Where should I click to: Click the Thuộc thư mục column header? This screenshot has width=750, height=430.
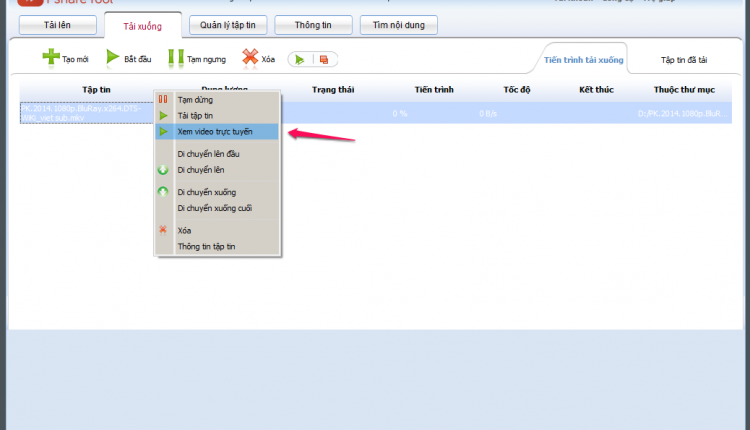tap(684, 89)
